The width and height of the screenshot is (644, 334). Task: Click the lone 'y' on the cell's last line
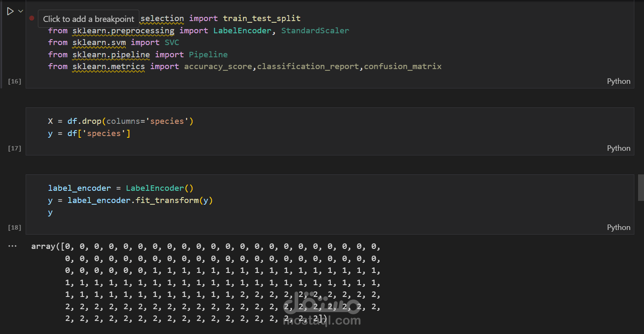(x=50, y=213)
